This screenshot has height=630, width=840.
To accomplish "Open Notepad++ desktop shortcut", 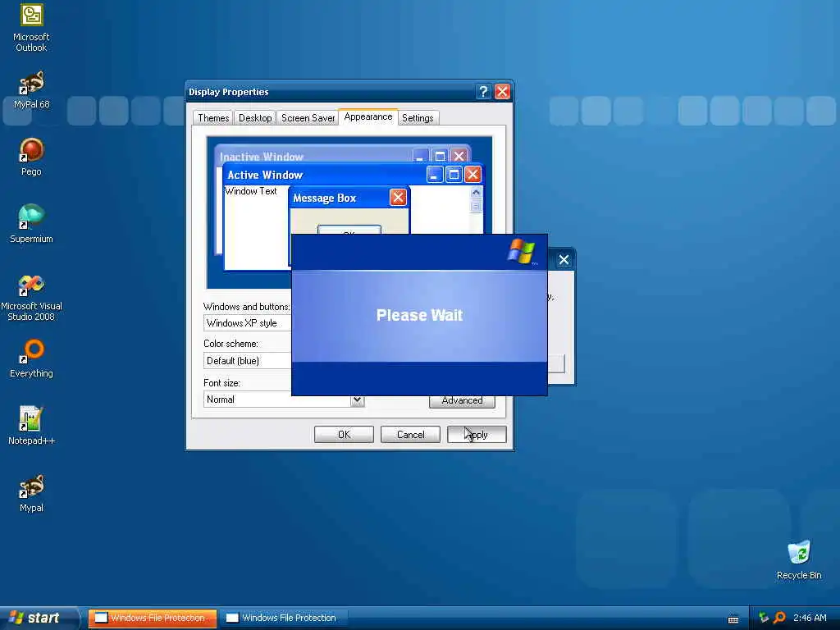I will (x=31, y=427).
